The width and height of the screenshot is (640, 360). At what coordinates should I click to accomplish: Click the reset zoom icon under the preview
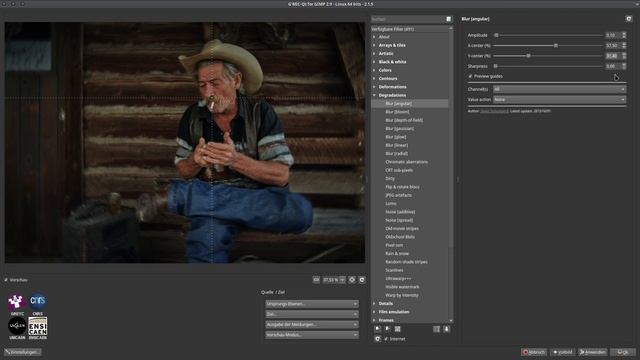(x=362, y=280)
